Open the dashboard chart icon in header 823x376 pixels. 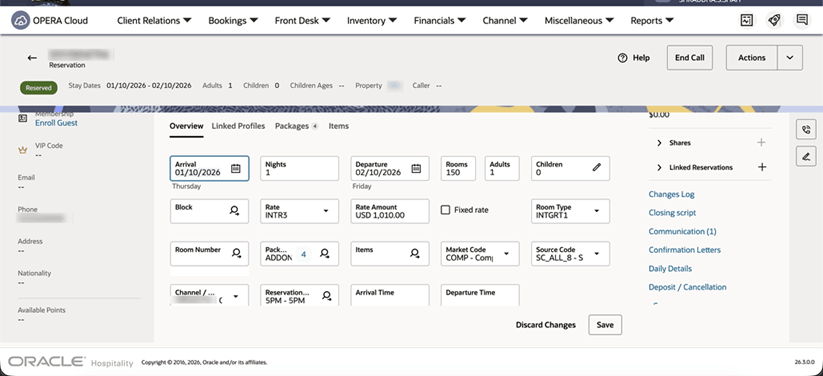(x=746, y=20)
